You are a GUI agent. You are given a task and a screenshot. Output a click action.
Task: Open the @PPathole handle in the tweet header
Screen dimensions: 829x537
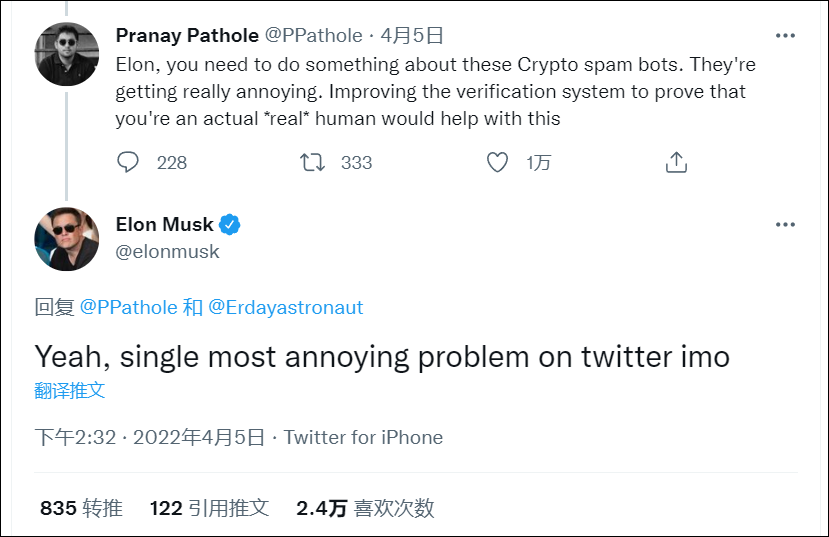click(313, 36)
